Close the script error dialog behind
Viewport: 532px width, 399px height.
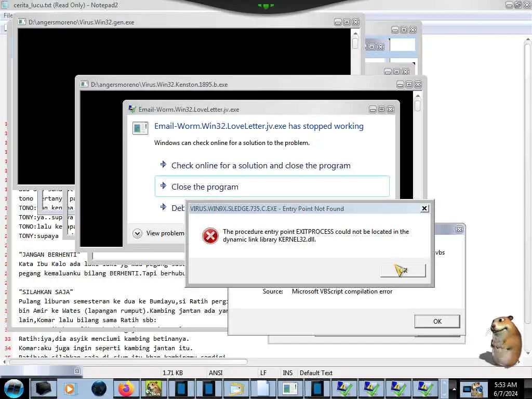point(459,229)
